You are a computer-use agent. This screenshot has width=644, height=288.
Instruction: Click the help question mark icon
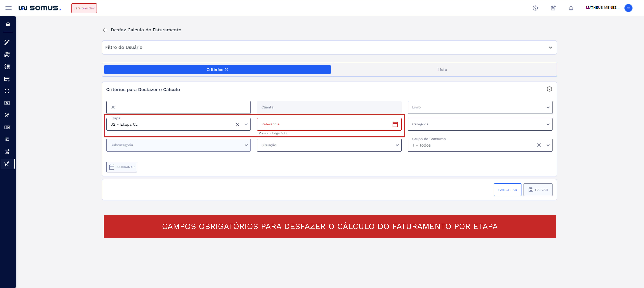(535, 8)
